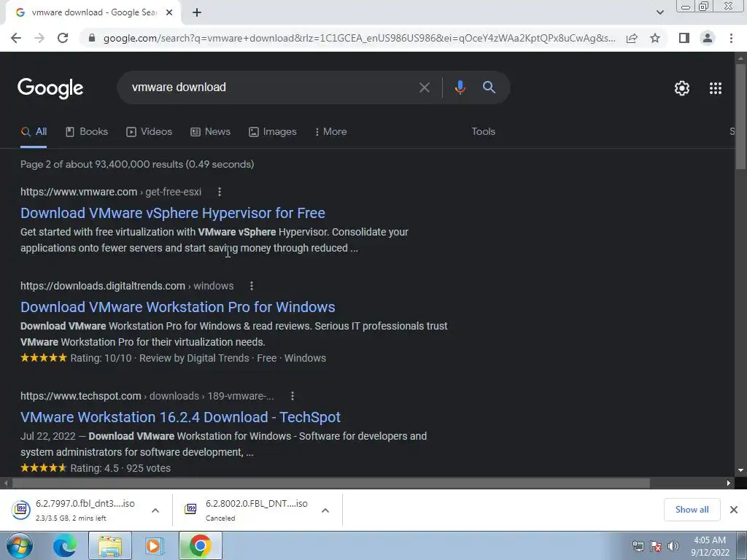Viewport: 747px width, 560px height.
Task: Click 'Rating: 10/10 · Review by Digital Trends' text
Action: [160, 358]
